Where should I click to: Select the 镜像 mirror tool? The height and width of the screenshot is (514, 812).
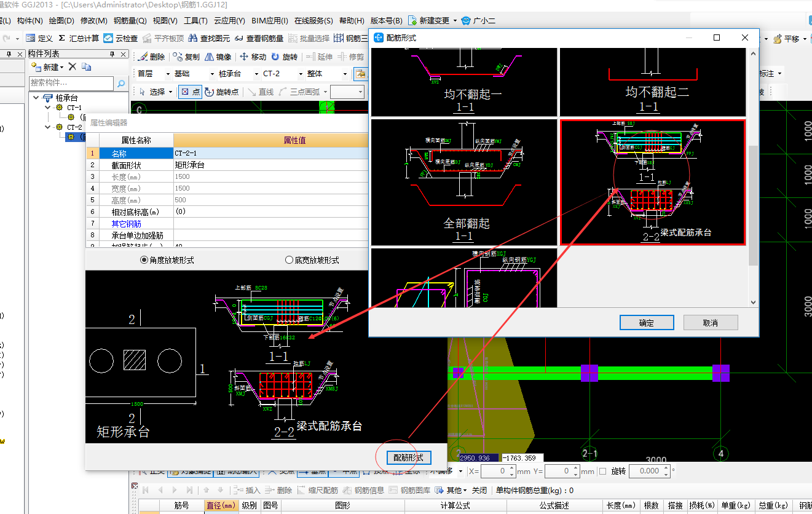(218, 57)
